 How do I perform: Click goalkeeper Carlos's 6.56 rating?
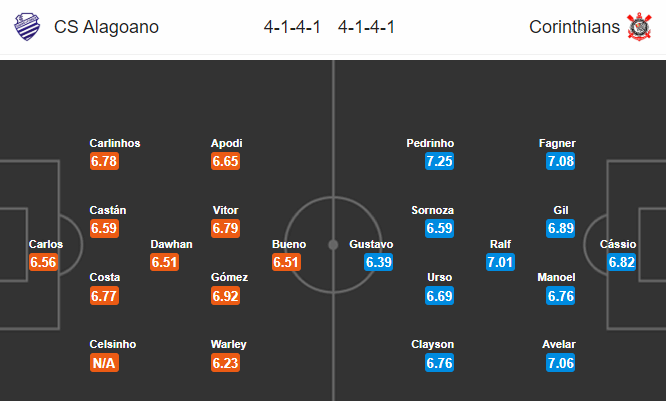pos(43,262)
